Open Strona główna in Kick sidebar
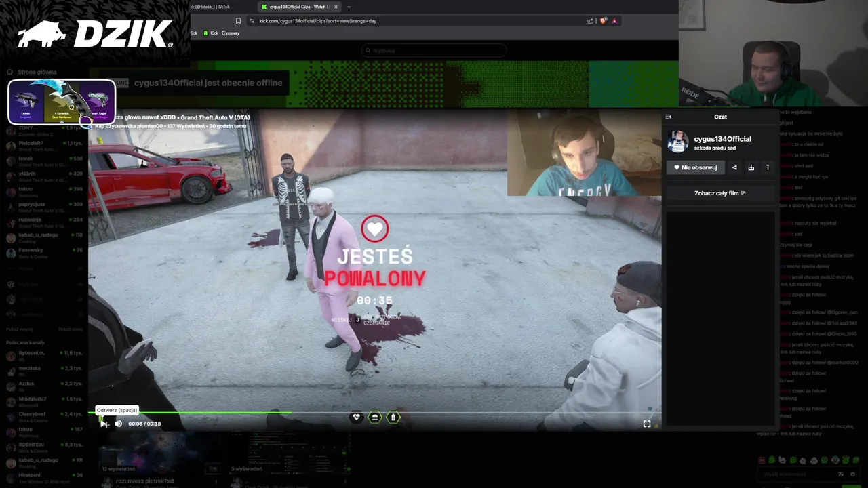The width and height of the screenshot is (868, 488). pos(33,72)
